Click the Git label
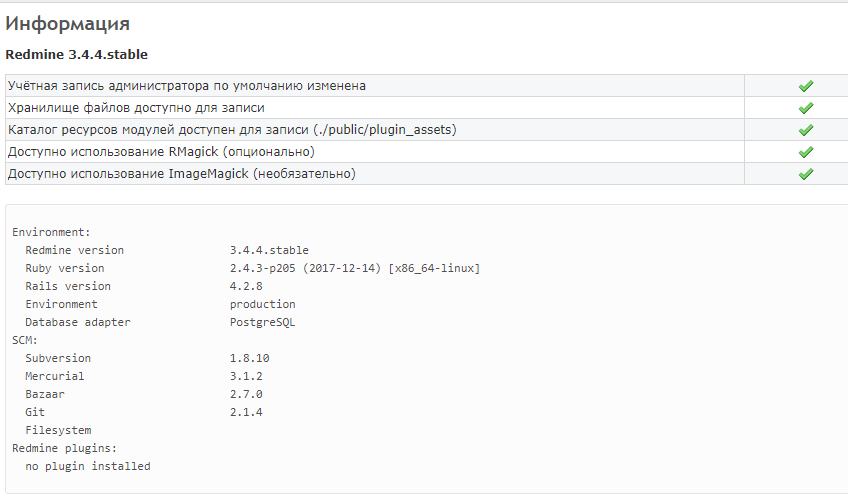This screenshot has width=848, height=503. point(35,412)
